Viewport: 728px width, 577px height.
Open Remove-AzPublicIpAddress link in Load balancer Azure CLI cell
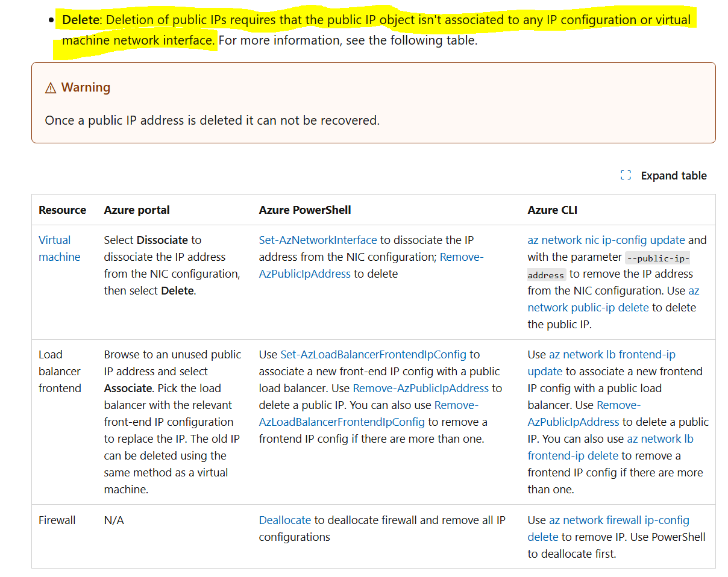pos(585,413)
